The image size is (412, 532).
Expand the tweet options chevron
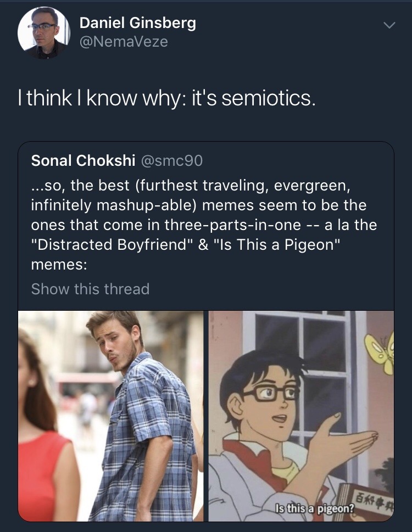(x=389, y=25)
